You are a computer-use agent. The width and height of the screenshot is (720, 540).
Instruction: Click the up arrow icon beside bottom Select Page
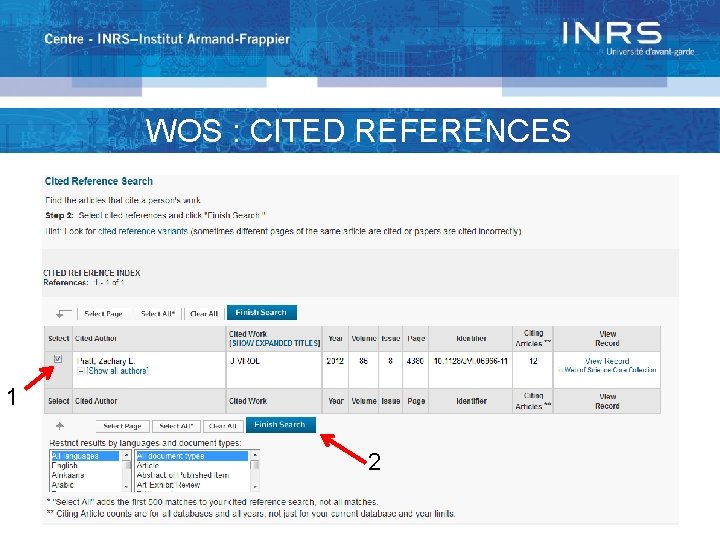(60, 426)
